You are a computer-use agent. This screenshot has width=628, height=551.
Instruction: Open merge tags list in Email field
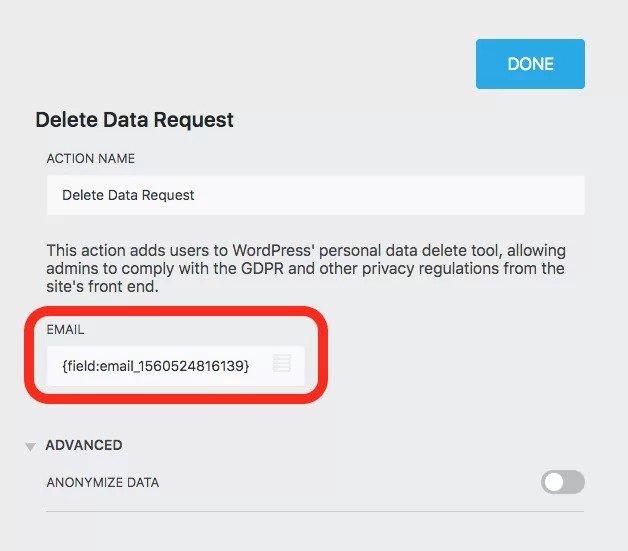[282, 365]
